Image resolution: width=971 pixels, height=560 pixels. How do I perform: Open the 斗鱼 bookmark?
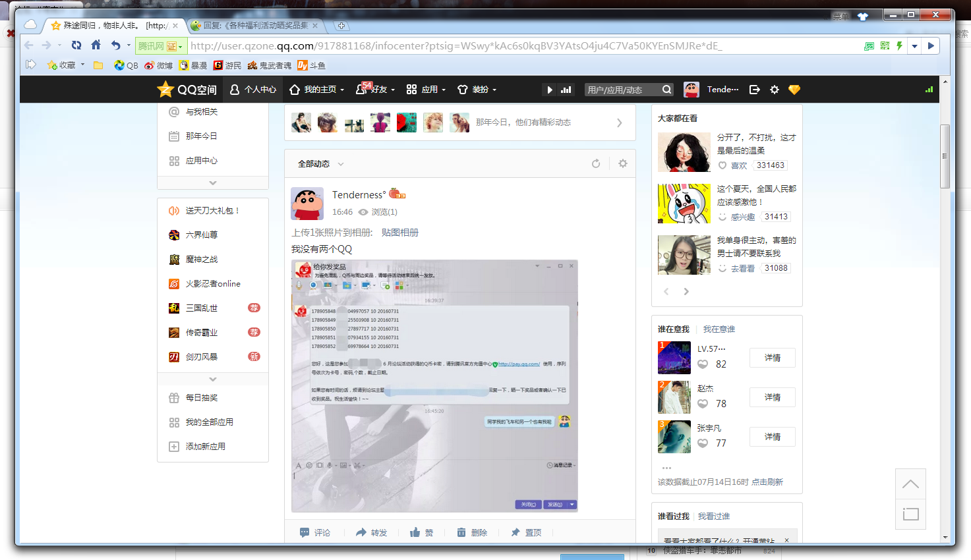coord(311,65)
